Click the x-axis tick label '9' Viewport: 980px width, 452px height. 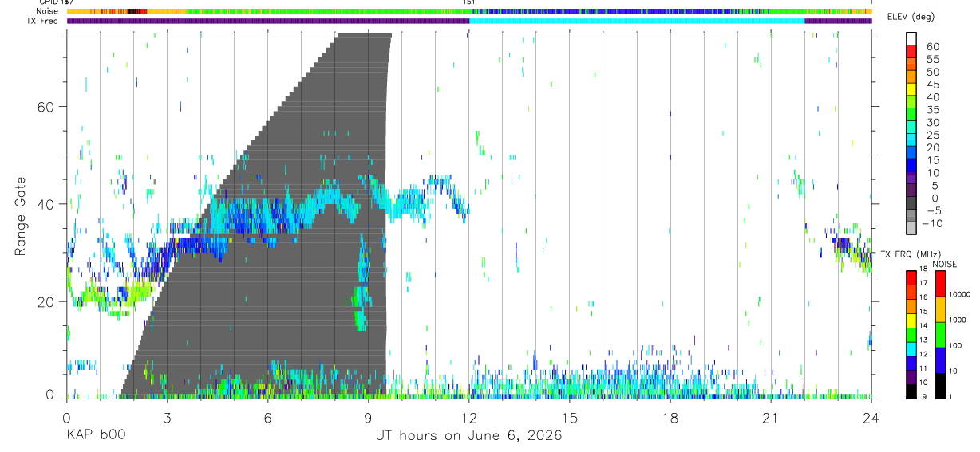368,418
